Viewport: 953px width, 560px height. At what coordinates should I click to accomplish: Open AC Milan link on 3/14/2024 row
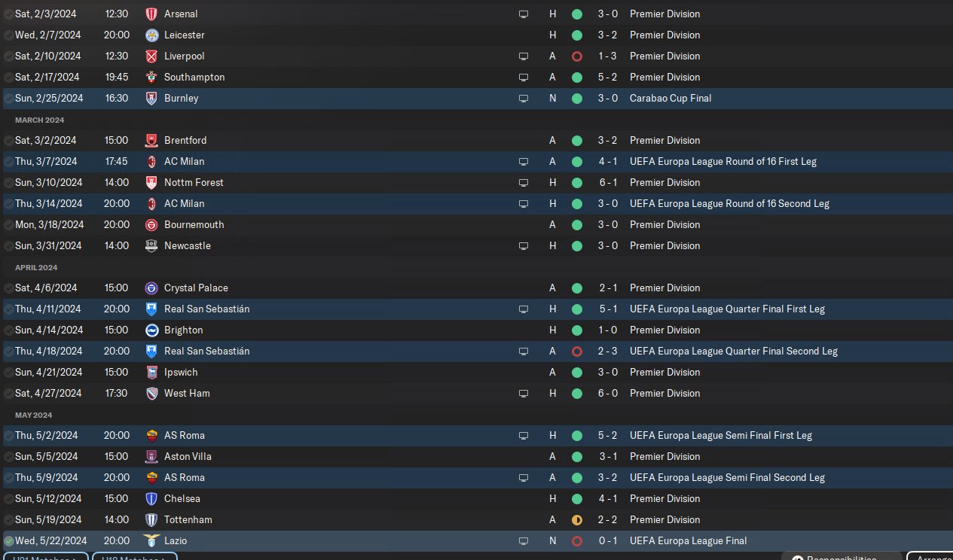[x=184, y=203]
